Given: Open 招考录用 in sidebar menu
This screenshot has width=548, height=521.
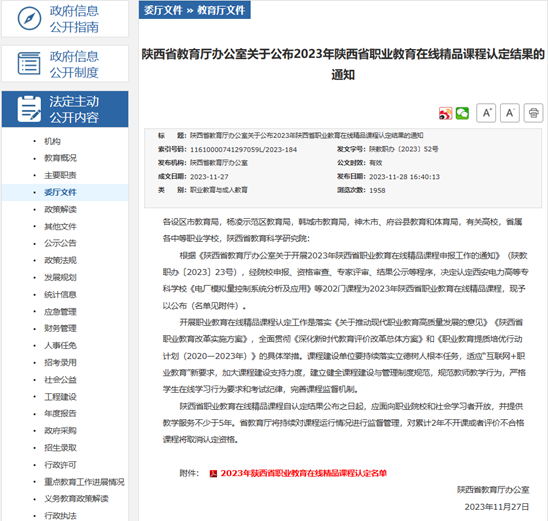Looking at the screenshot, I should [x=60, y=363].
